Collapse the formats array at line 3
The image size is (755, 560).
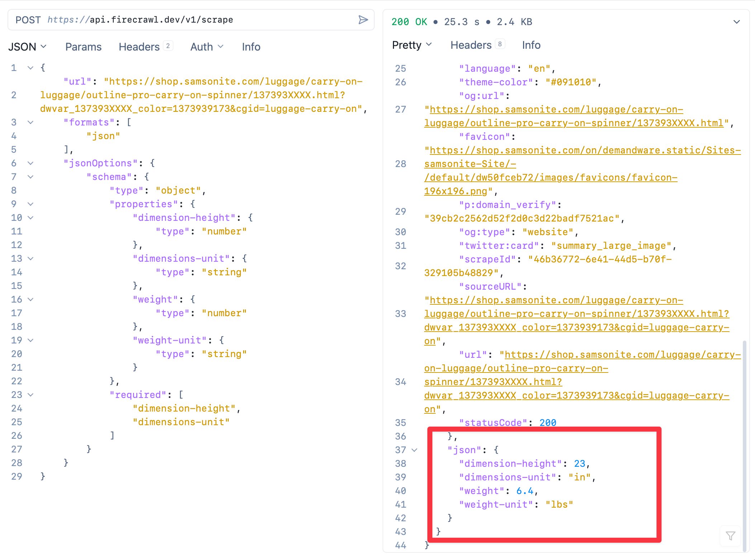pos(30,122)
